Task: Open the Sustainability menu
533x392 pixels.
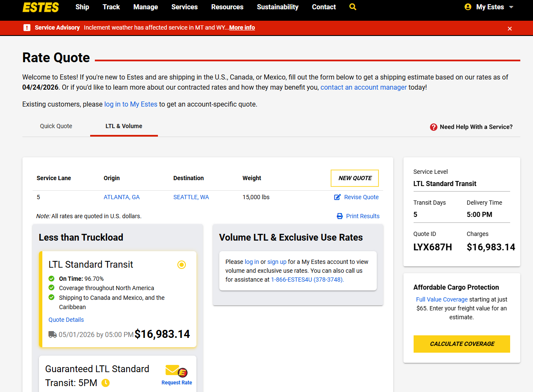Action: pyautogui.click(x=278, y=7)
